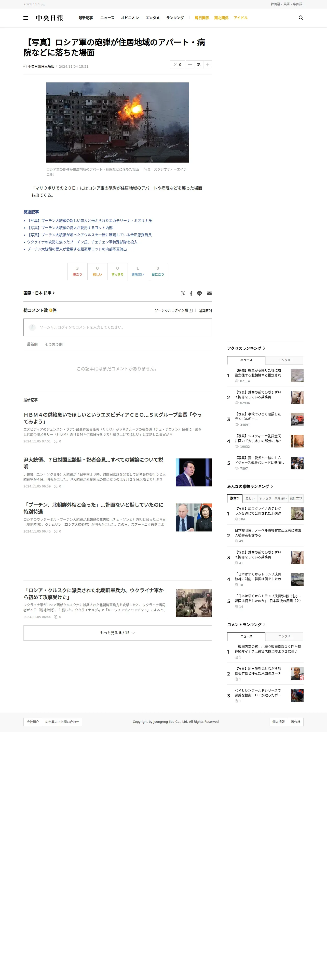Click the main explosion article photo

[118, 123]
